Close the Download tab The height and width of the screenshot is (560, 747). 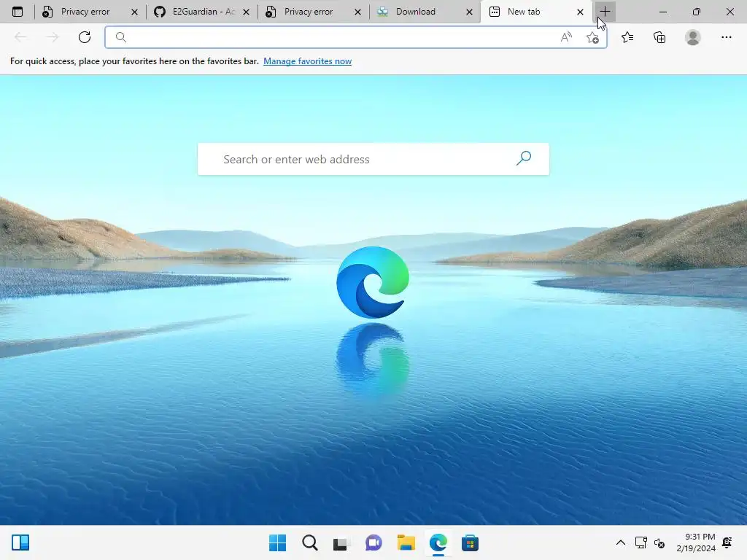(469, 12)
